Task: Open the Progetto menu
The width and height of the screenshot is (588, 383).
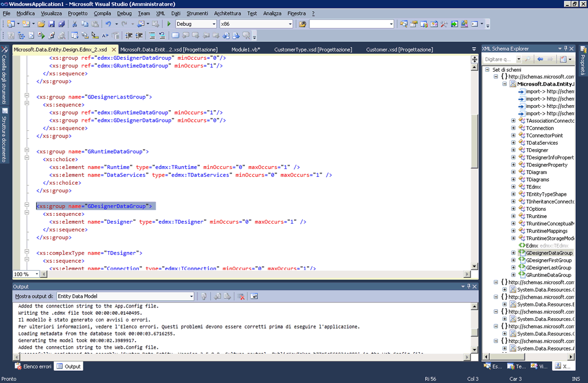Action: click(78, 13)
